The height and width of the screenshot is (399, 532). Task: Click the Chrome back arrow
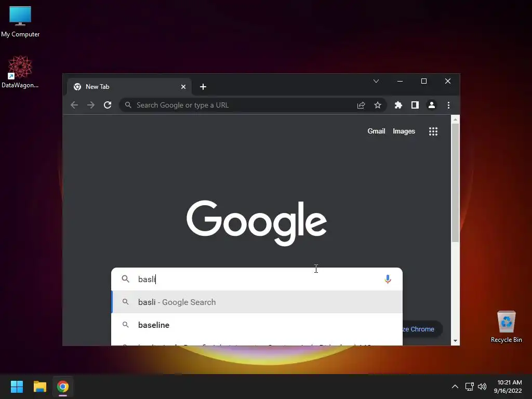(74, 105)
